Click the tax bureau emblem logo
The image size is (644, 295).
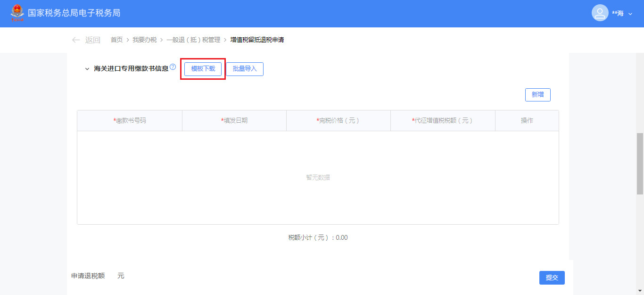click(17, 13)
